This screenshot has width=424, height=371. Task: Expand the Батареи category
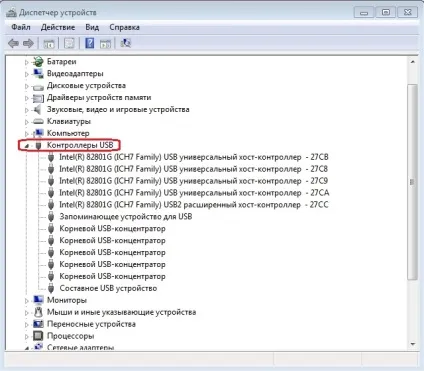coord(27,62)
